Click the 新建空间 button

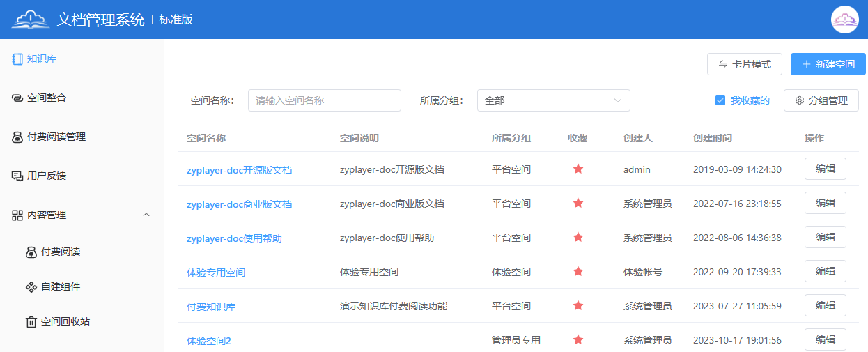tap(828, 64)
